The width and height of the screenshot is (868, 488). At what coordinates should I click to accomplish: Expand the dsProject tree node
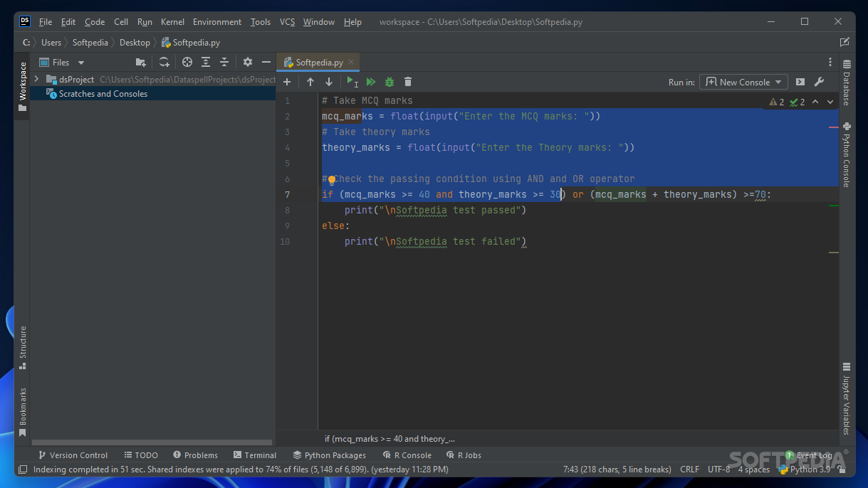(x=37, y=80)
